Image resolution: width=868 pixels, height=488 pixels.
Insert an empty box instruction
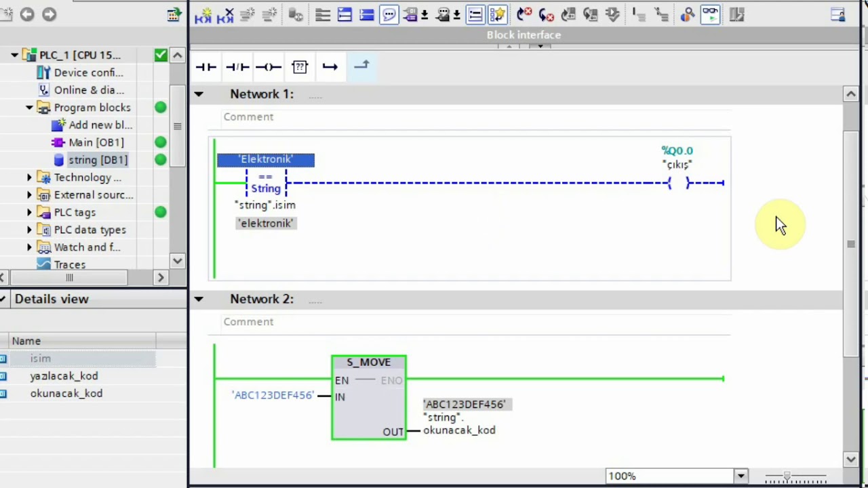point(300,66)
